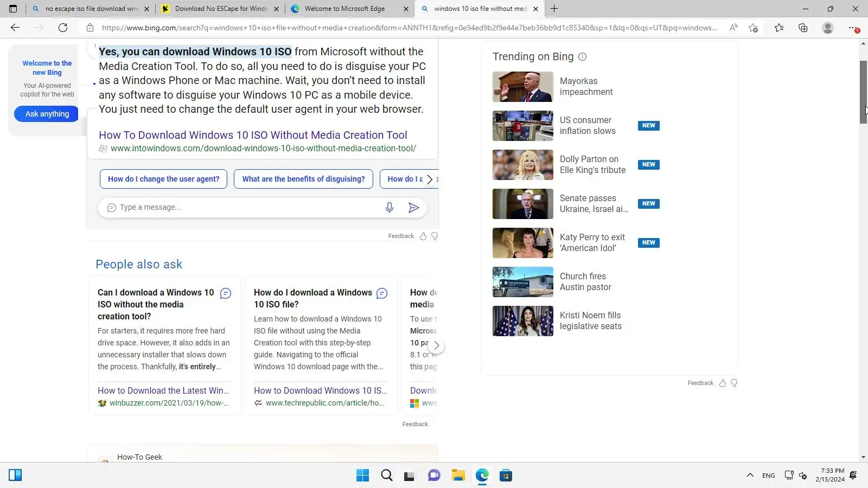Read 'Kristi Noem fills legislative seats' story
The height and width of the screenshot is (488, 868).
point(591,321)
